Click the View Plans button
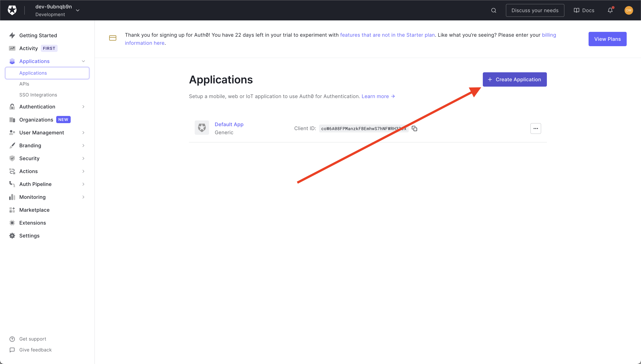 tap(607, 39)
